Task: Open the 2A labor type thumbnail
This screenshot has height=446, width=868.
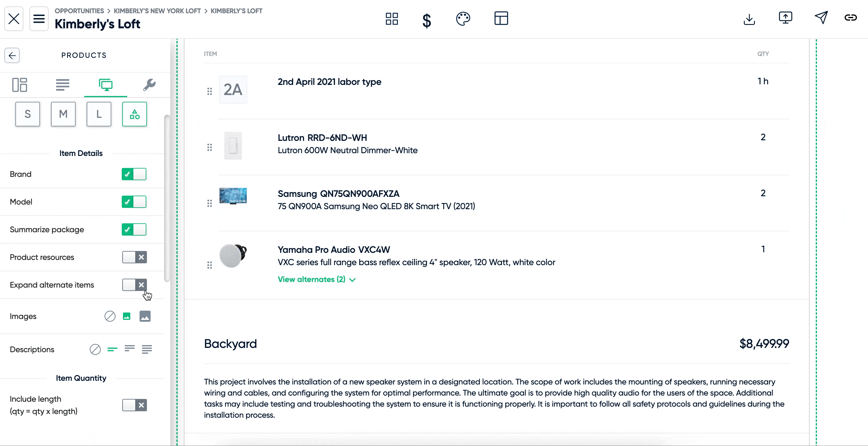Action: [x=233, y=89]
